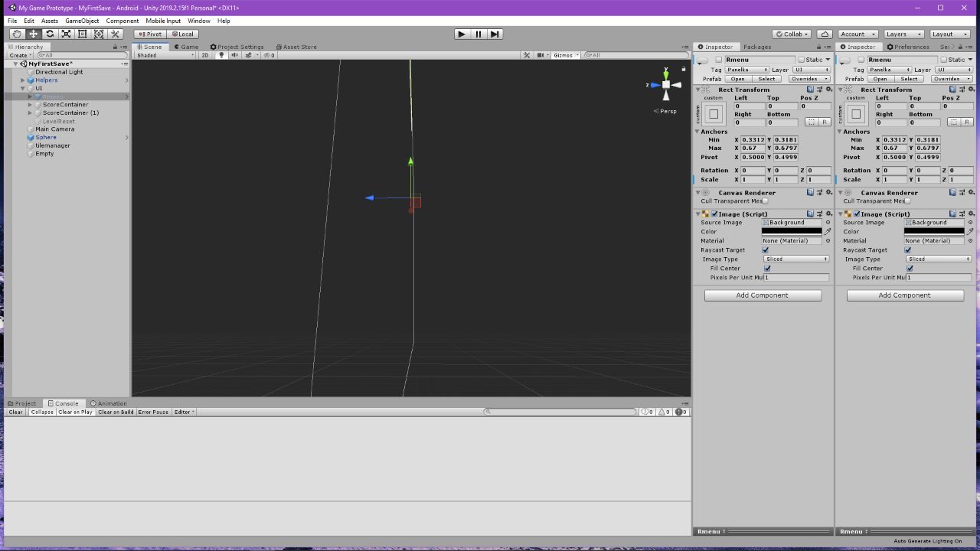Open the GameObject menu

tap(82, 21)
